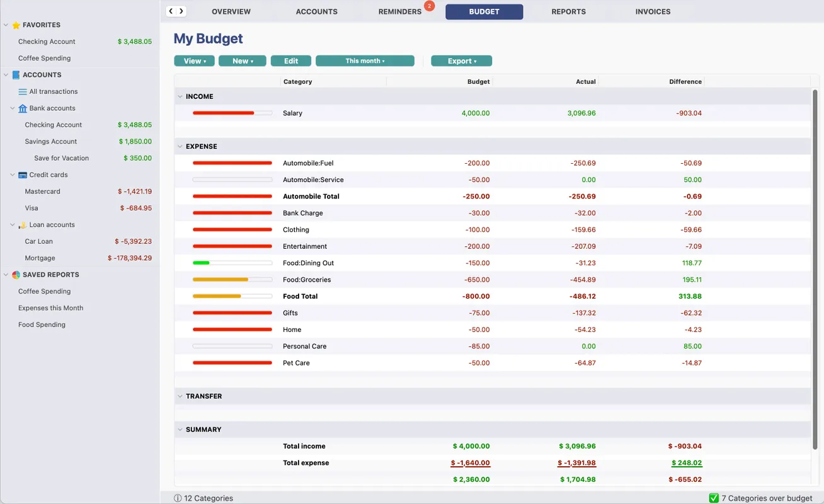The width and height of the screenshot is (824, 504).
Task: Click the Favorites star icon
Action: pos(16,25)
